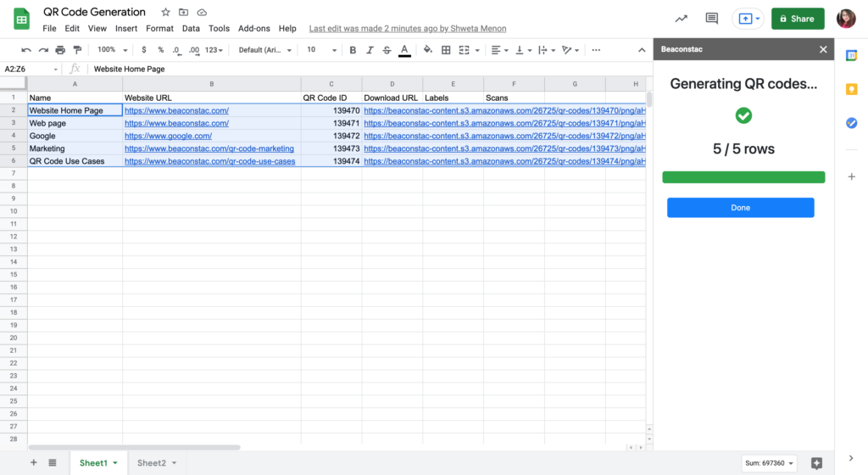The width and height of the screenshot is (868, 475).
Task: Show more toolbar options ellipsis
Action: (596, 50)
